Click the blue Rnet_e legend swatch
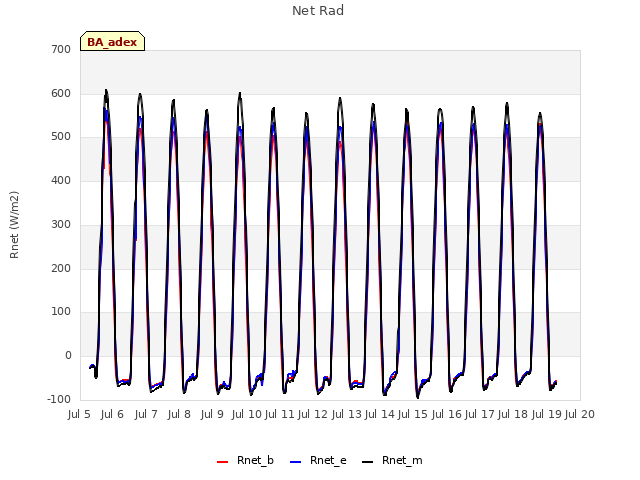Screen dimensions: 640x480 (296, 462)
